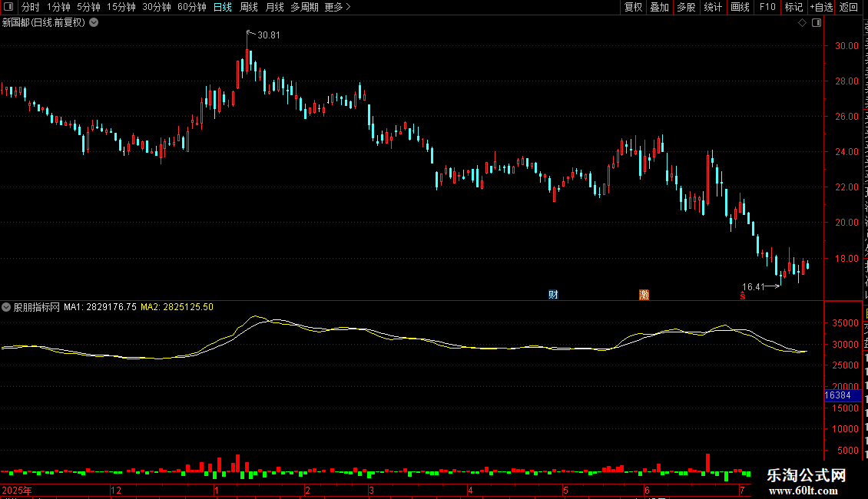Click the diamond icon in chart corner

point(802,23)
